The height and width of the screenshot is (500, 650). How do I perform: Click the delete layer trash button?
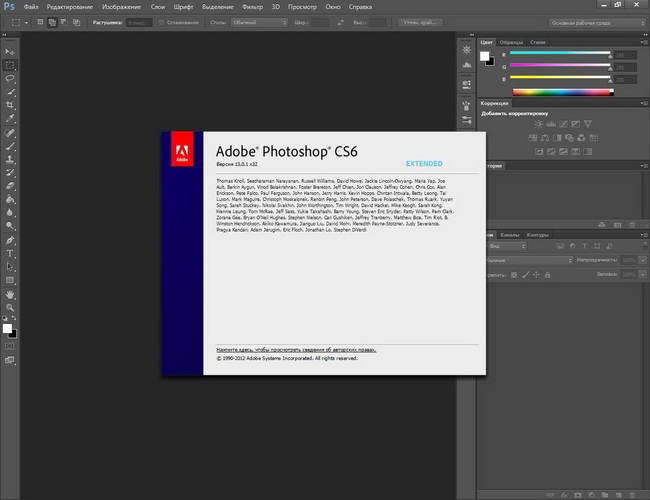[x=632, y=495]
